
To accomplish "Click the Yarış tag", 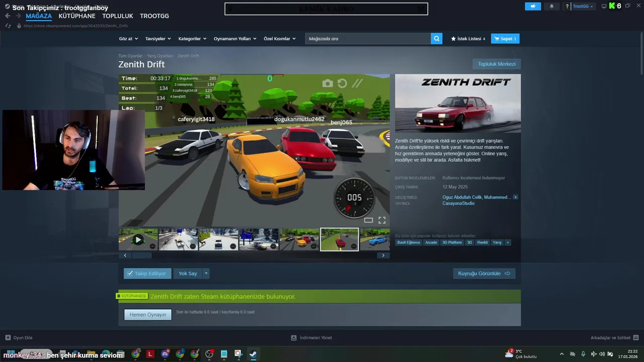I will pyautogui.click(x=497, y=242).
